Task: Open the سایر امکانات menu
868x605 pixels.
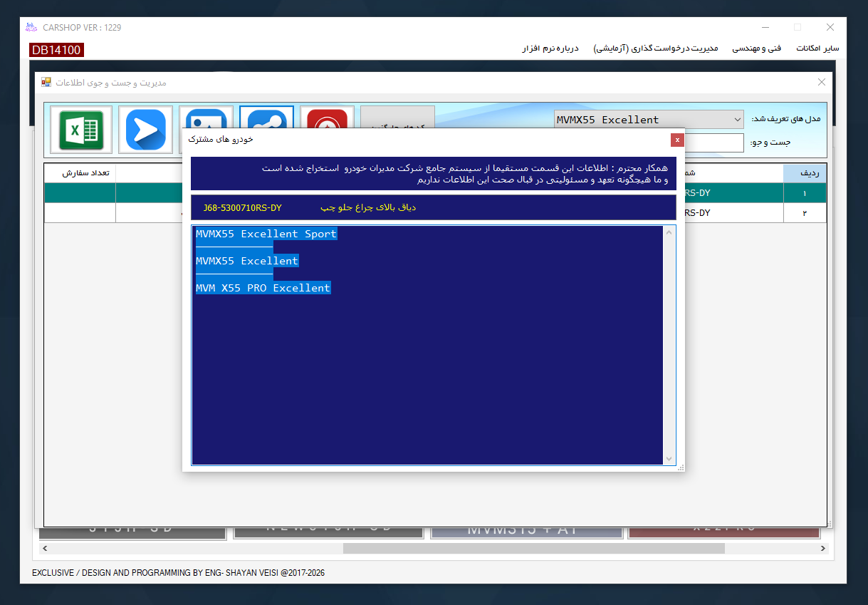Action: (x=817, y=48)
